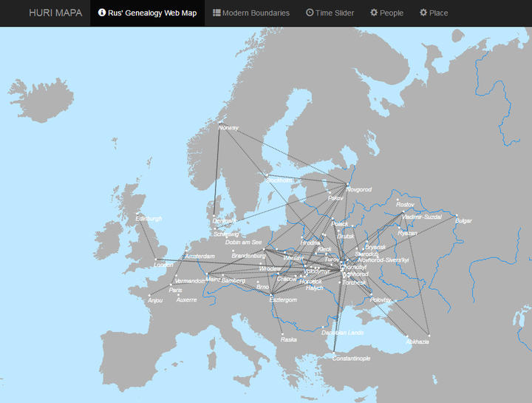Click the Vermandois place label

190,281
